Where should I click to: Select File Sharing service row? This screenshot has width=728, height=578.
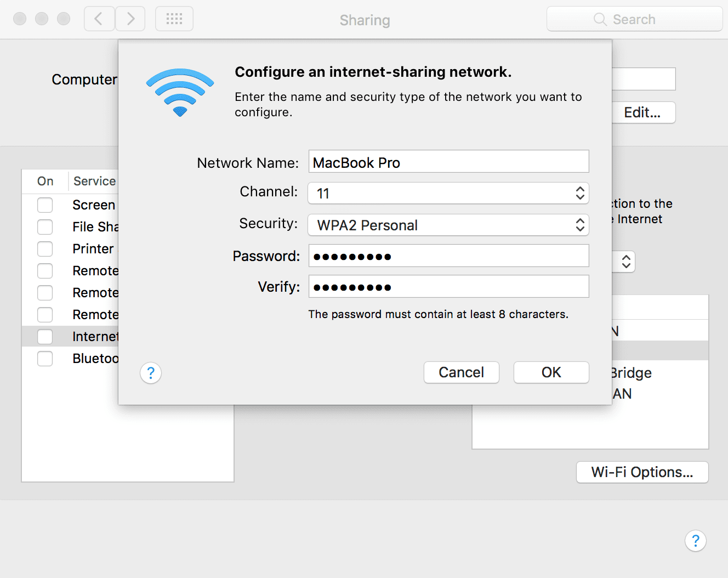coord(95,227)
